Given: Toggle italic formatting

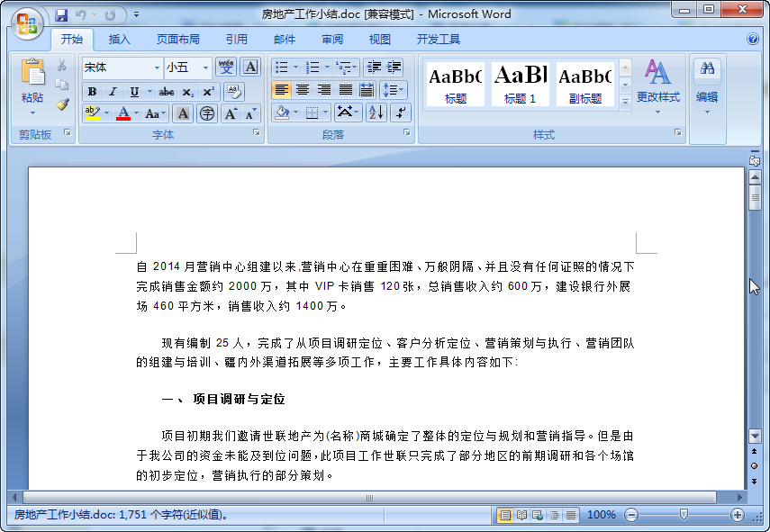Looking at the screenshot, I should (x=112, y=92).
